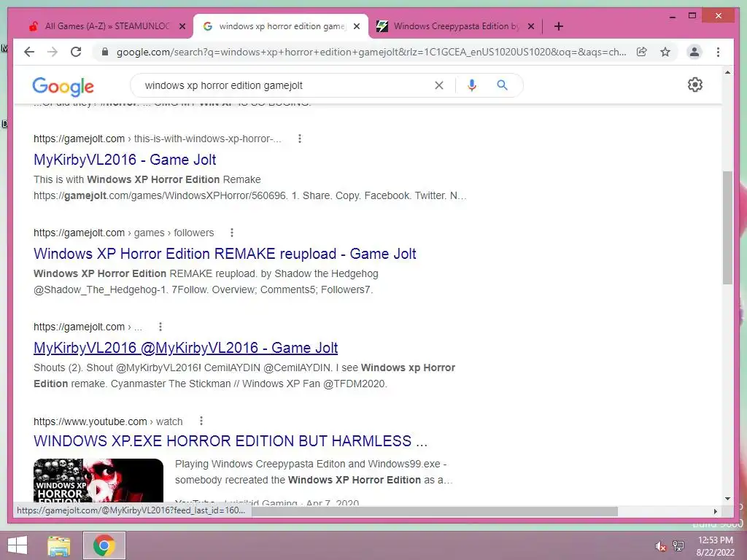This screenshot has width=747, height=560.
Task: Maximize the Chrome window
Action: [693, 16]
